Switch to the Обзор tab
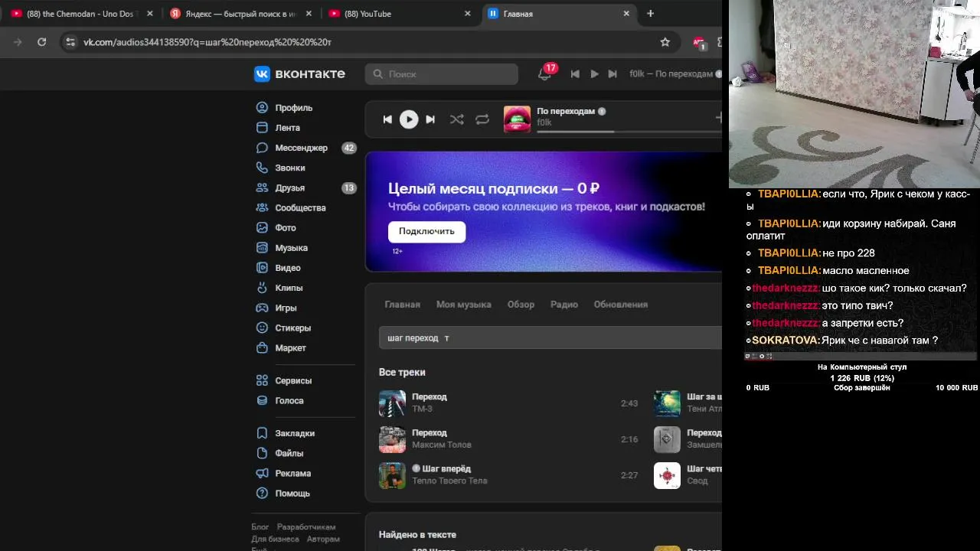This screenshot has height=551, width=980. [x=521, y=305]
